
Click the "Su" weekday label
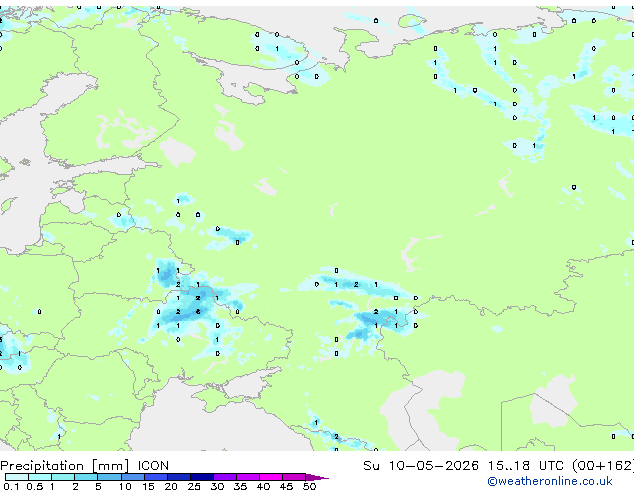371,466
